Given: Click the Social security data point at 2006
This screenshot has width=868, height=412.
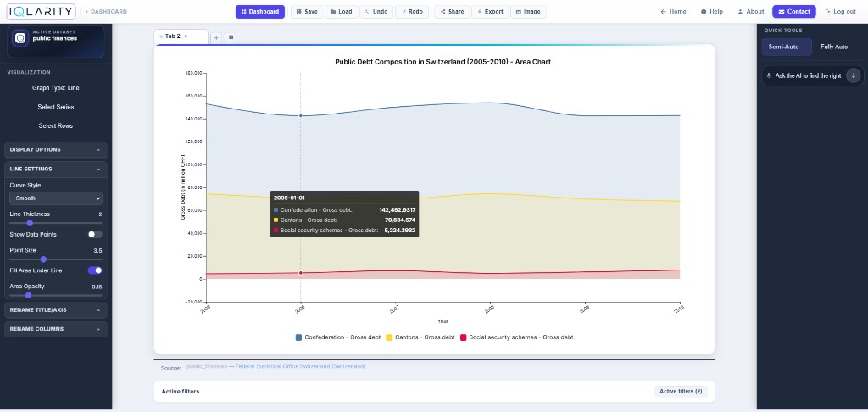Looking at the screenshot, I should coord(301,273).
